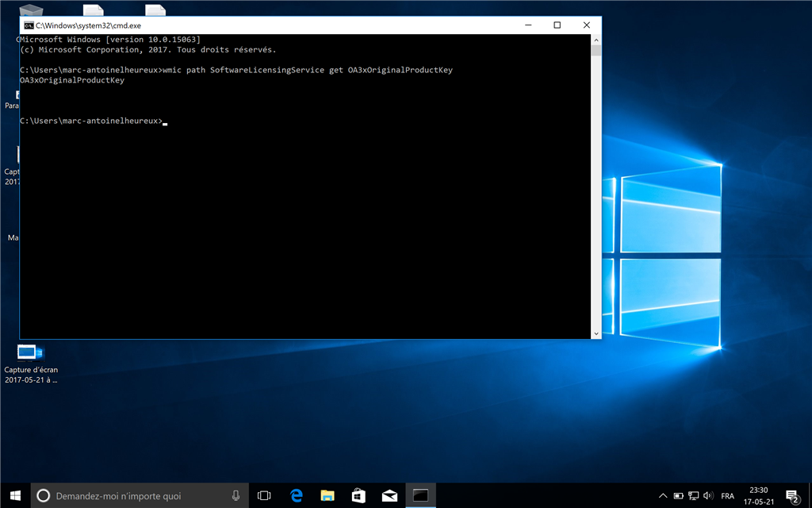
Task: Click the Cortana search box
Action: click(x=140, y=495)
